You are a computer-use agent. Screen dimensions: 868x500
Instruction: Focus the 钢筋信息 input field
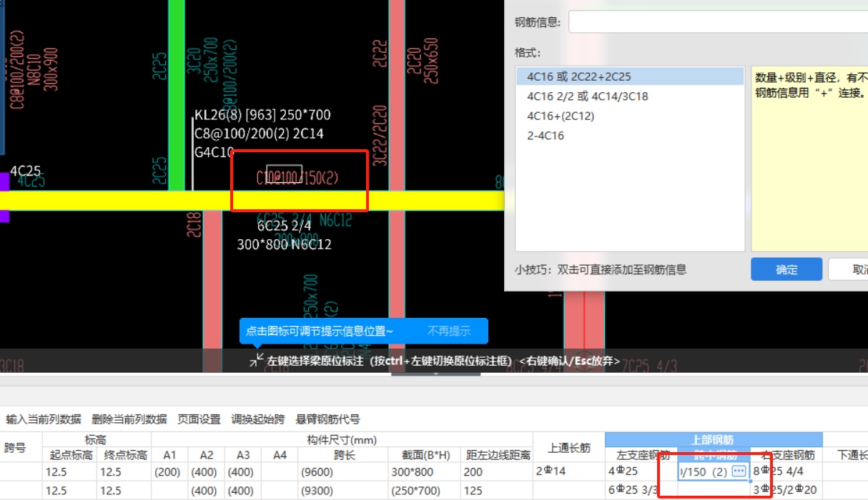718,22
